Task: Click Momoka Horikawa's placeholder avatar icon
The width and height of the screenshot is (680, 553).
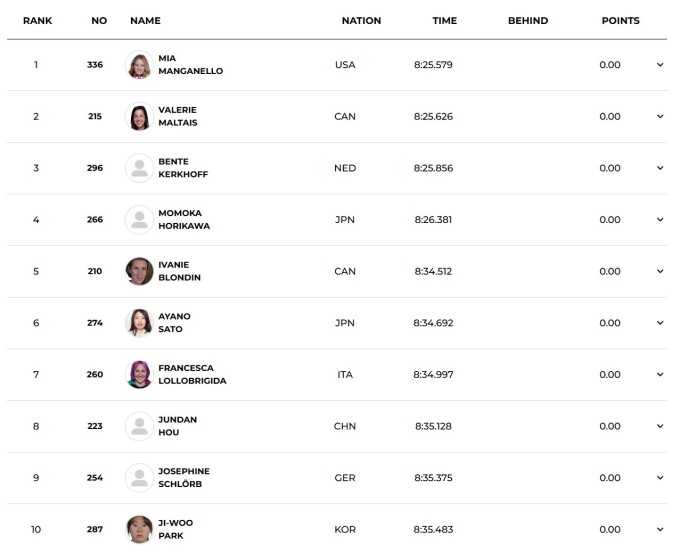Action: 139,220
